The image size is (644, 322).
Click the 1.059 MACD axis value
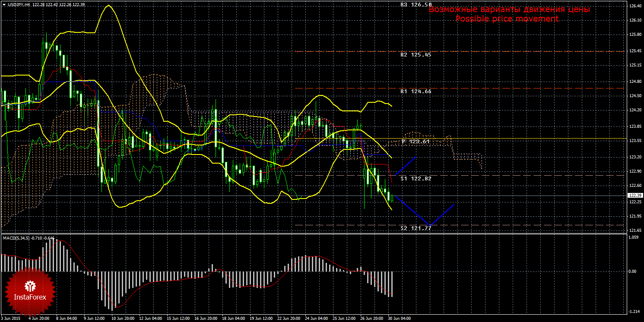[634, 237]
